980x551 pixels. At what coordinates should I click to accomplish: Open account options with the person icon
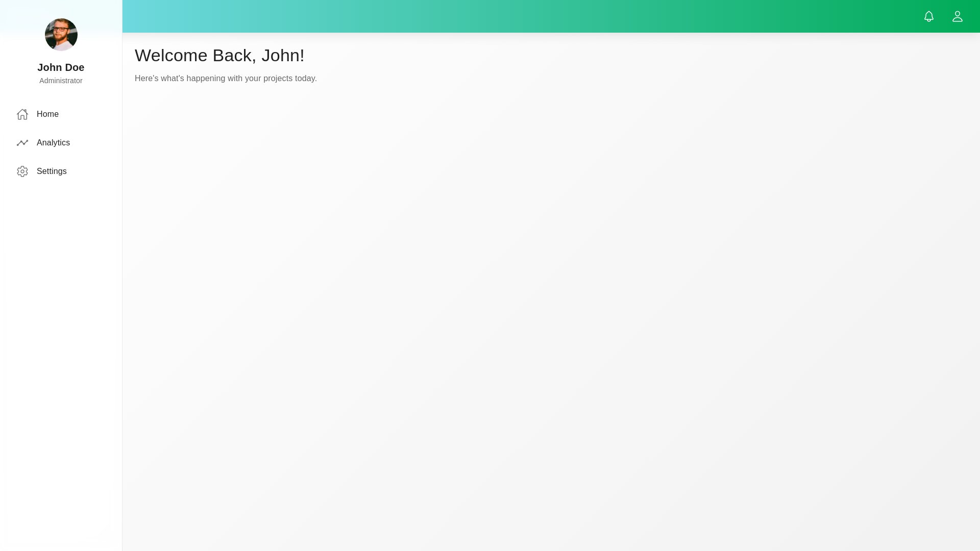point(958,16)
